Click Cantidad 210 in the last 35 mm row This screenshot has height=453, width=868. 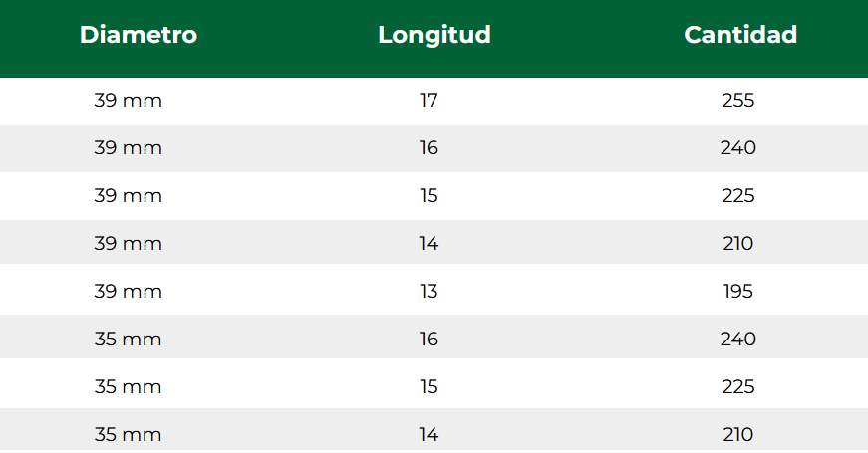tap(738, 435)
